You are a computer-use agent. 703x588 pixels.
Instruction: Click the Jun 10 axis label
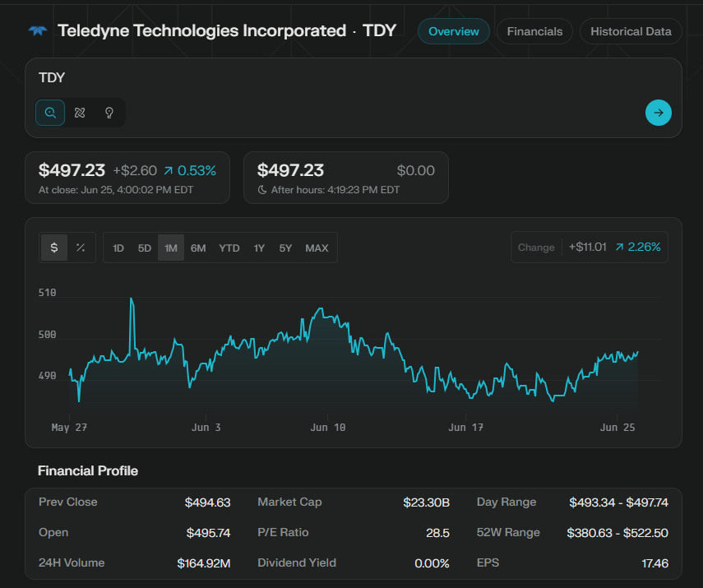328,428
